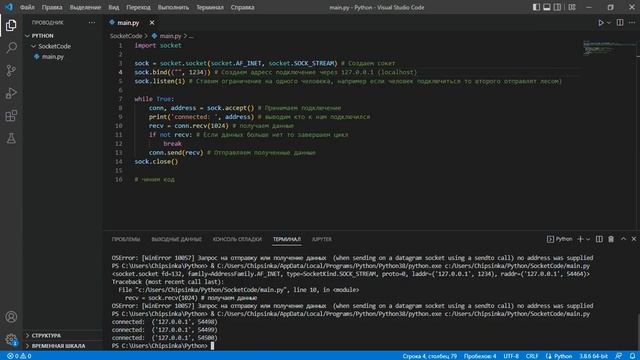Kill terminal with trash icon

tap(611, 239)
